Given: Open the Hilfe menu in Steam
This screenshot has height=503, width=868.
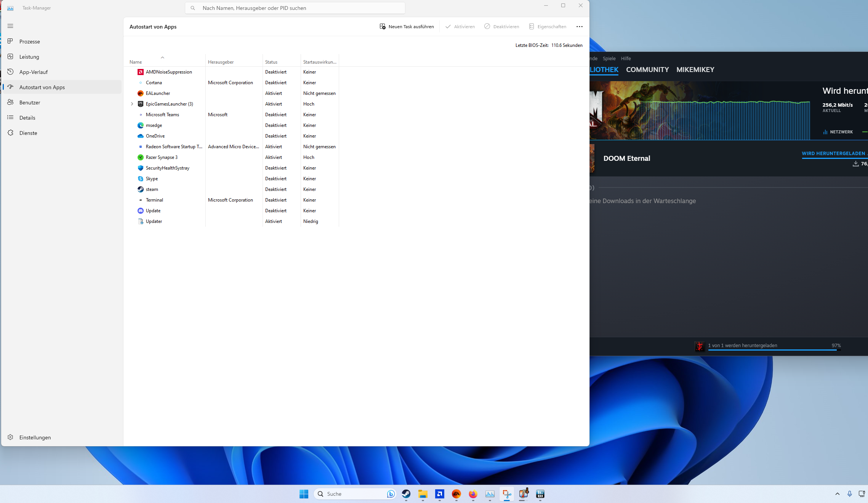Looking at the screenshot, I should 626,59.
